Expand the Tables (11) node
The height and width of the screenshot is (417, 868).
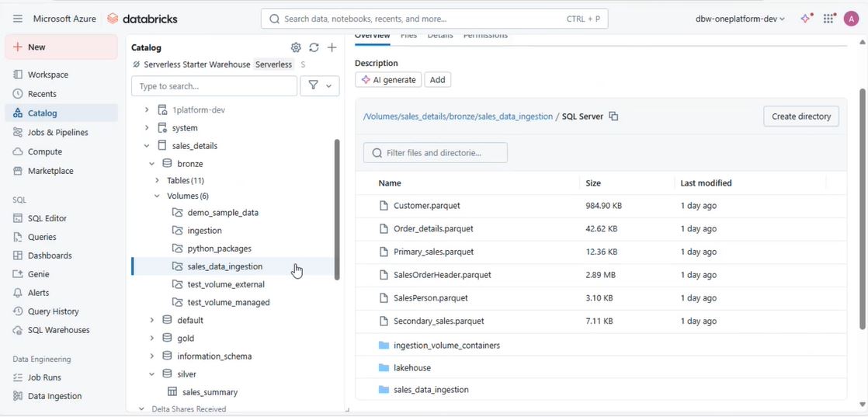158,180
